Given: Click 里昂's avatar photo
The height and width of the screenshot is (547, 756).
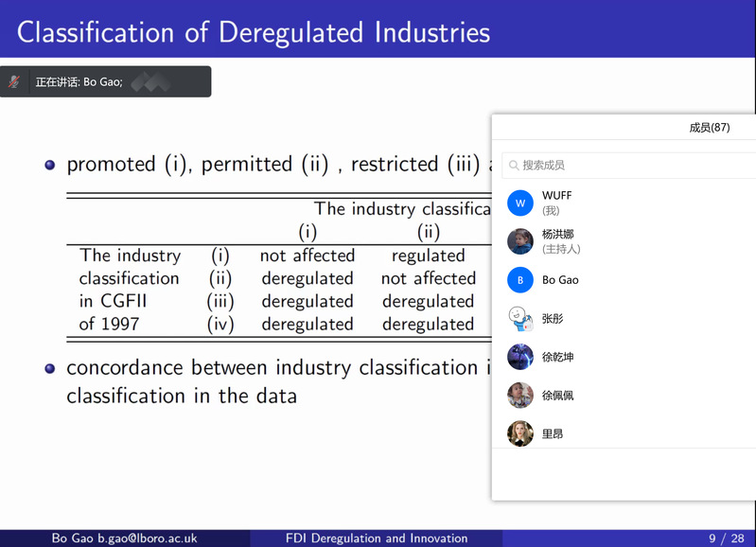Looking at the screenshot, I should point(520,433).
